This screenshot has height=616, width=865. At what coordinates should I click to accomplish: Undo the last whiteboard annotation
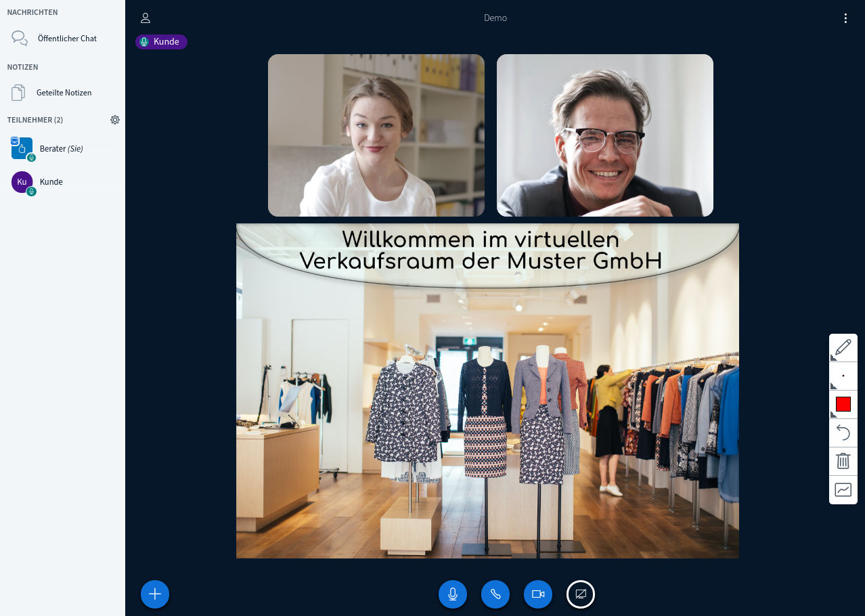843,433
